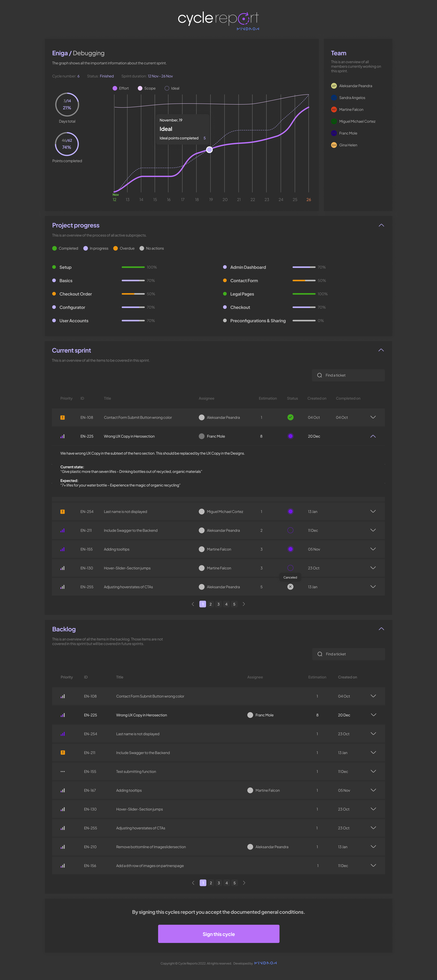Collapse the Project progress section

(x=381, y=225)
